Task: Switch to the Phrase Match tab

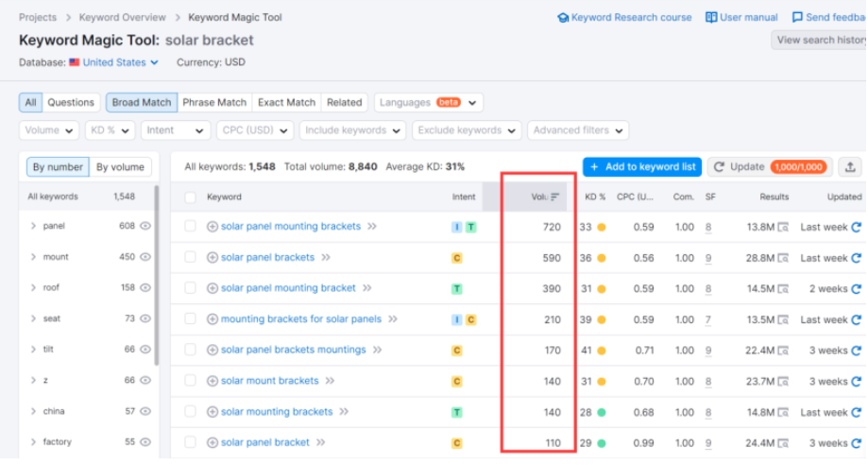Action: click(x=214, y=102)
